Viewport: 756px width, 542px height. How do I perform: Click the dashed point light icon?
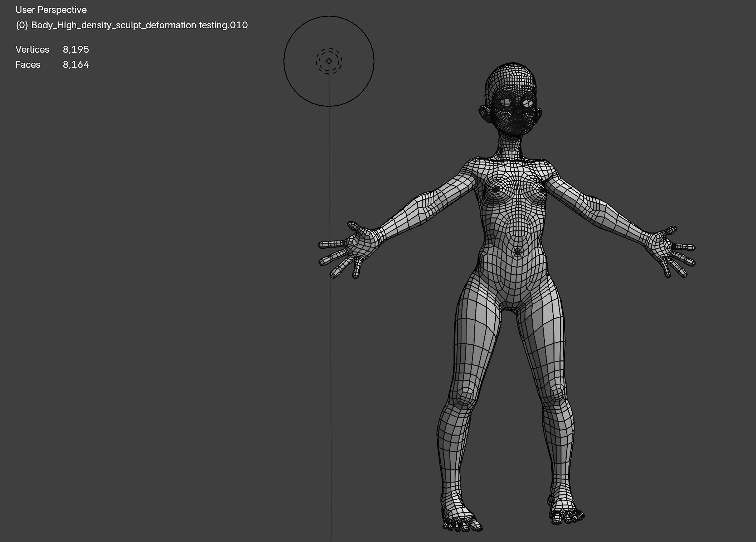pyautogui.click(x=329, y=61)
